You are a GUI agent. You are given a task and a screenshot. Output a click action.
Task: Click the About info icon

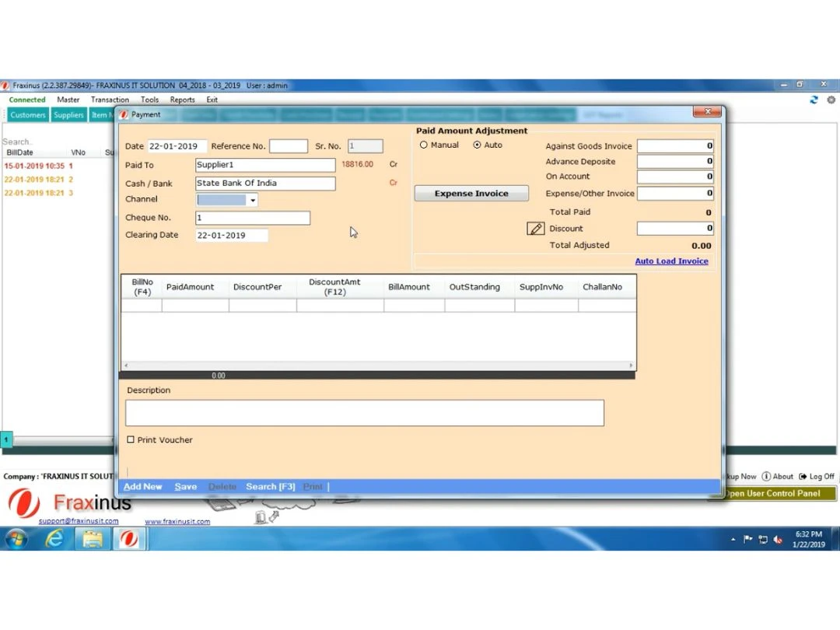pos(766,476)
